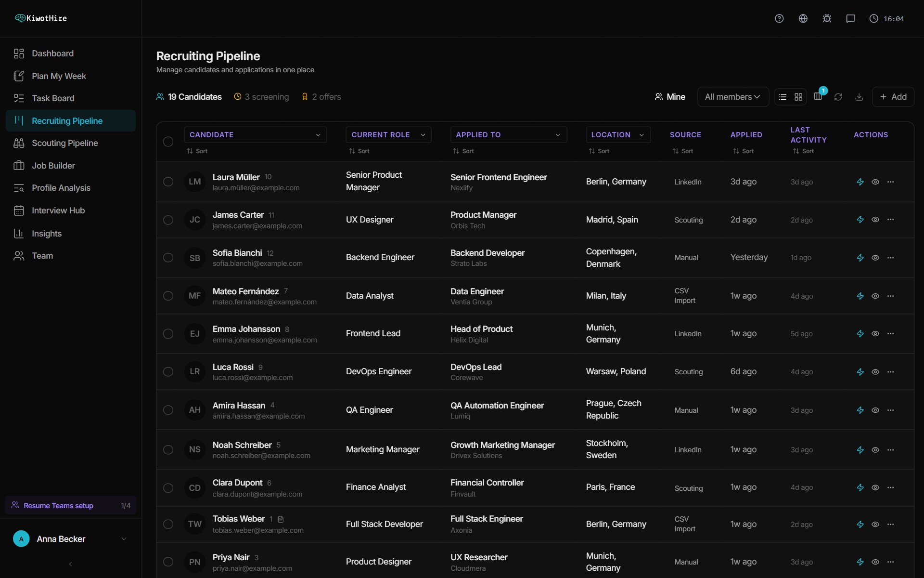Open the help question-mark icon
Viewport: 924px width, 578px height.
point(779,18)
